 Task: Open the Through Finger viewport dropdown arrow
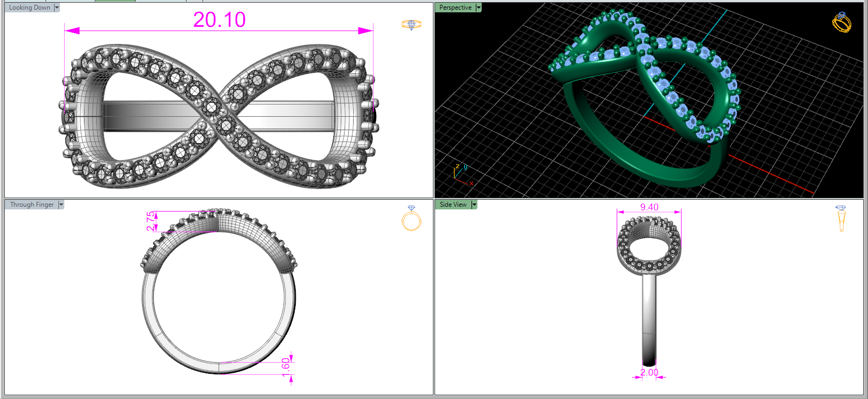61,205
